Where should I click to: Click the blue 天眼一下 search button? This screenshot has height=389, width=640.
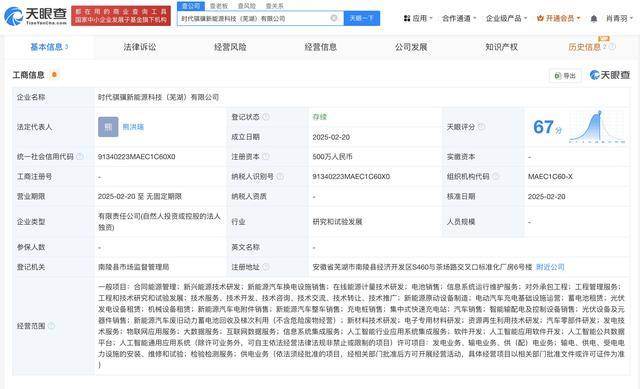pos(362,18)
